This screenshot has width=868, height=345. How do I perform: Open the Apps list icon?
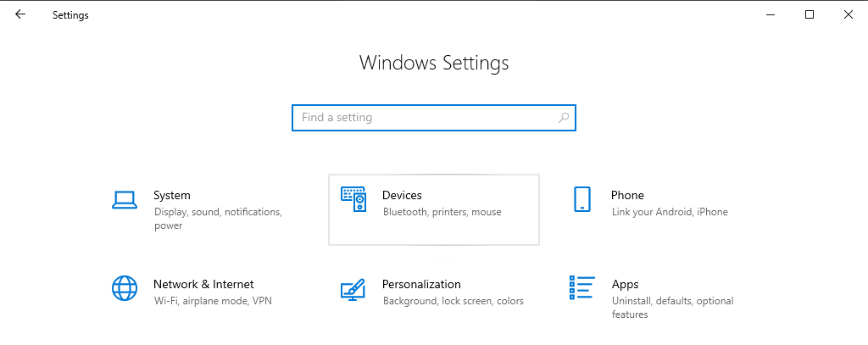click(581, 287)
